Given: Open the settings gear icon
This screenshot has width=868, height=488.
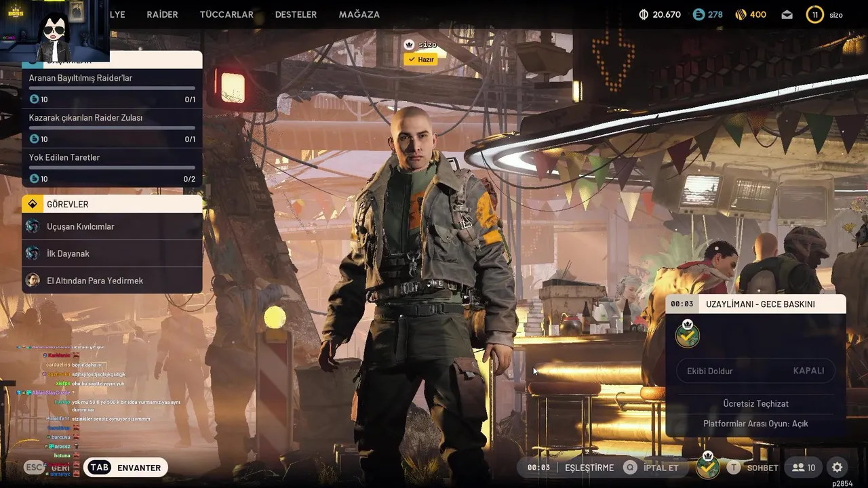Looking at the screenshot, I should pyautogui.click(x=837, y=468).
